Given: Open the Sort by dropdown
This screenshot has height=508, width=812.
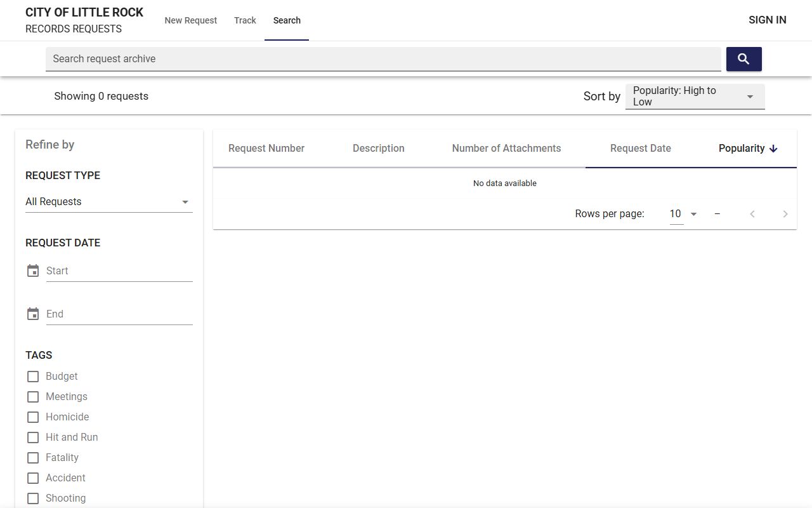Looking at the screenshot, I should [695, 97].
